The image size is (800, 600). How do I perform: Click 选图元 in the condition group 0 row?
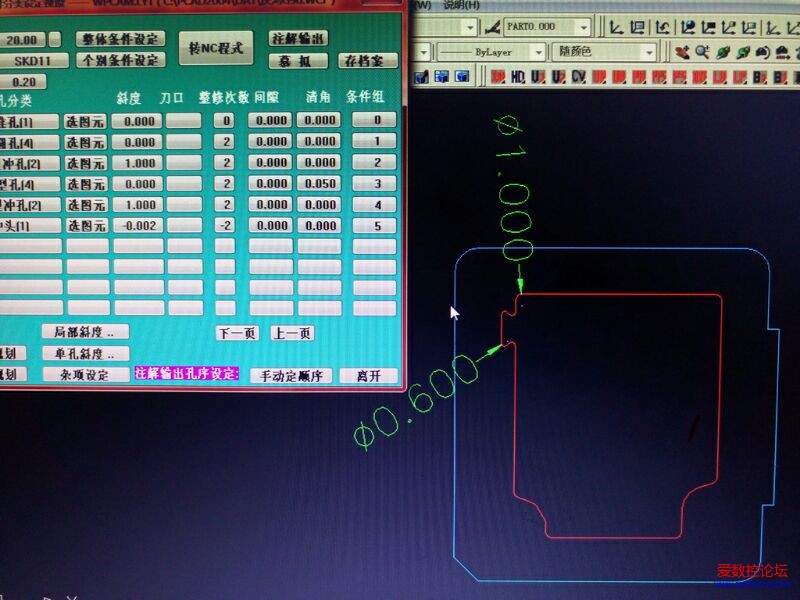(x=85, y=121)
